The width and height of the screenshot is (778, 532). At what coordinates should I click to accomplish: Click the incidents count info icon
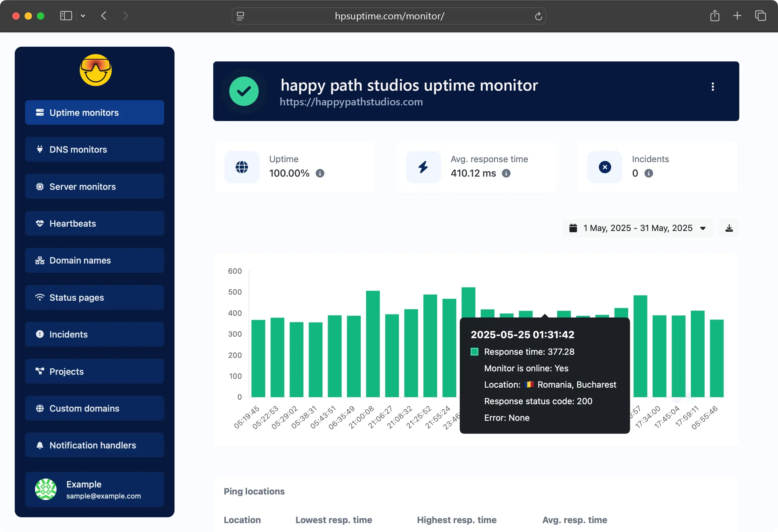coord(649,174)
